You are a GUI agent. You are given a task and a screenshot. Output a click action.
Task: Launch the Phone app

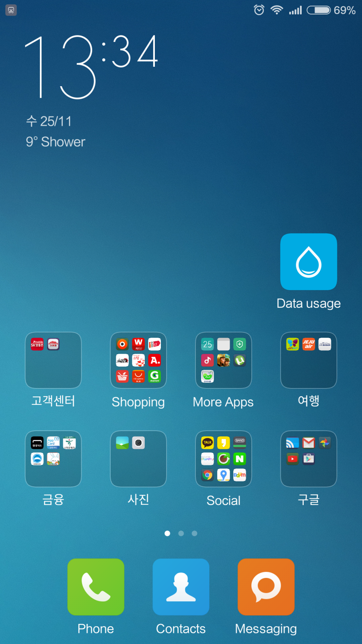[x=96, y=587]
